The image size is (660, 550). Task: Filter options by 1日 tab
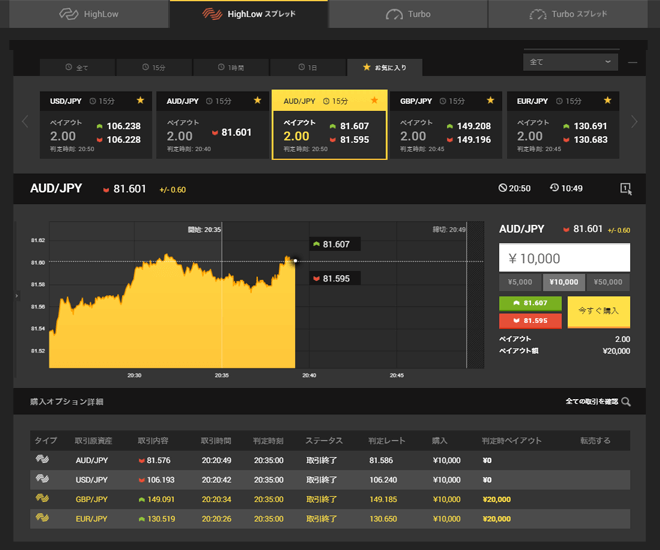pos(308,67)
